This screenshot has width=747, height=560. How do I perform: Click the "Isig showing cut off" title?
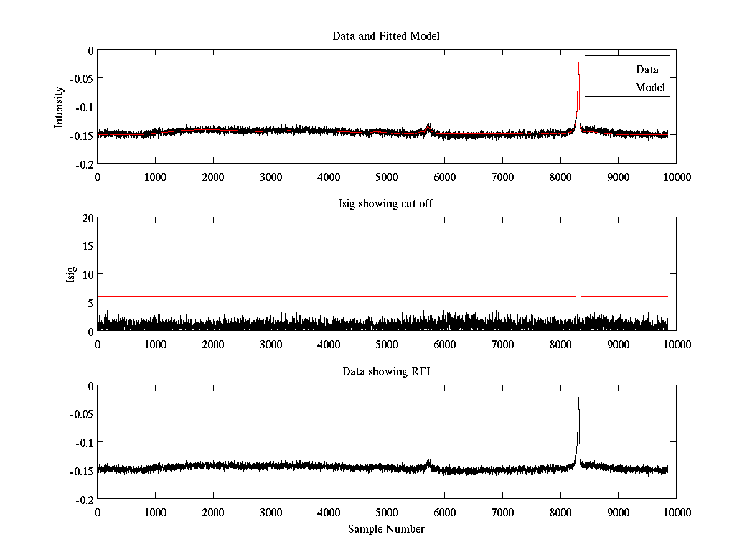[x=386, y=204]
